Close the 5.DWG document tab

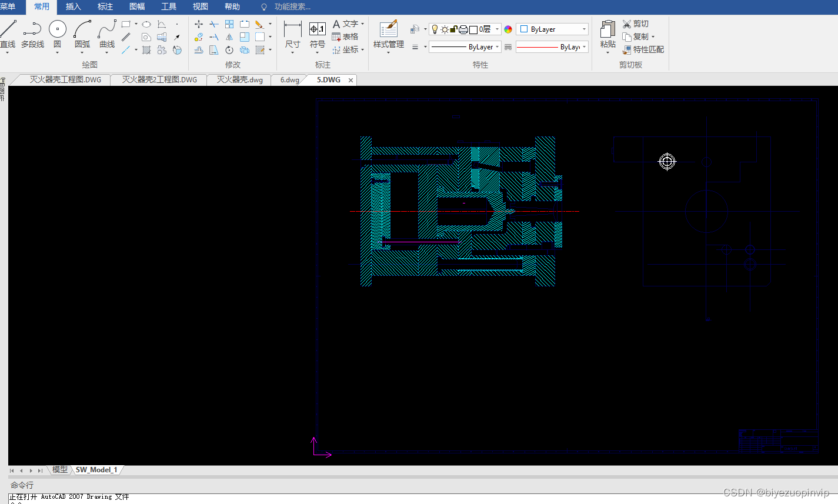351,81
